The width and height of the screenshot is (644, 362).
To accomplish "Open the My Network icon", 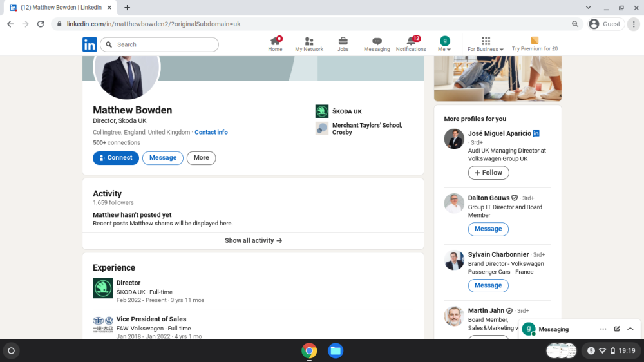I will coord(309,44).
